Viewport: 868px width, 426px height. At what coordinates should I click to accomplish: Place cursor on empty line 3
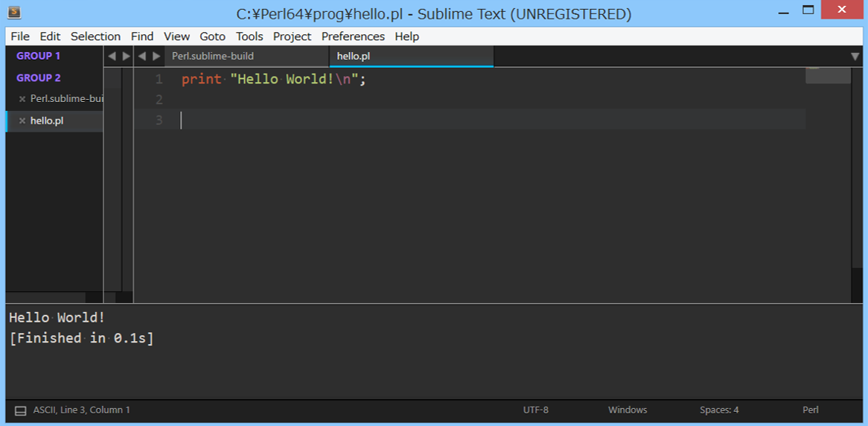(470, 120)
